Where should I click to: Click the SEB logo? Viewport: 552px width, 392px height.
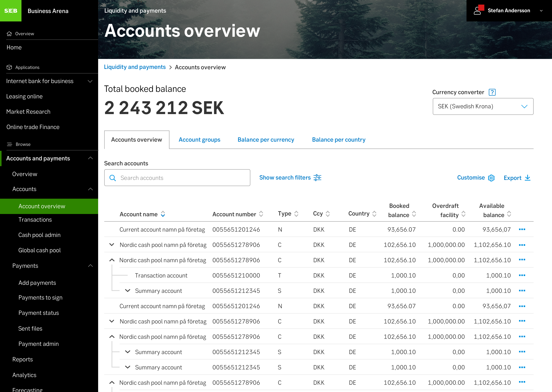11,11
